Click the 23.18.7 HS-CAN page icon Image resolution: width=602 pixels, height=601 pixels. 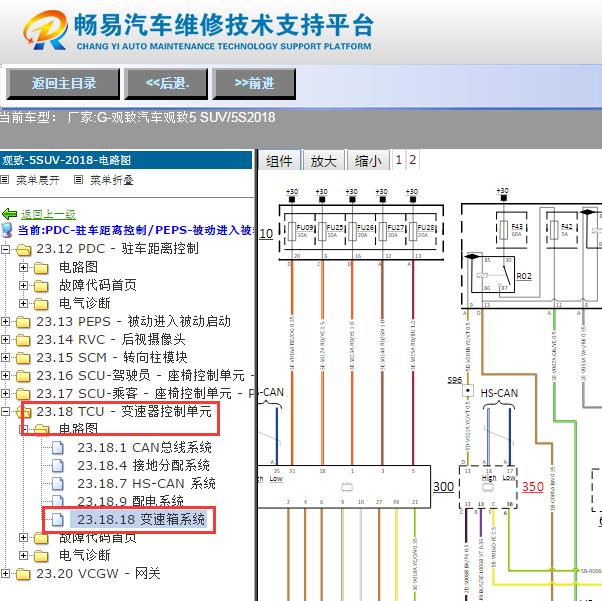coord(58,484)
